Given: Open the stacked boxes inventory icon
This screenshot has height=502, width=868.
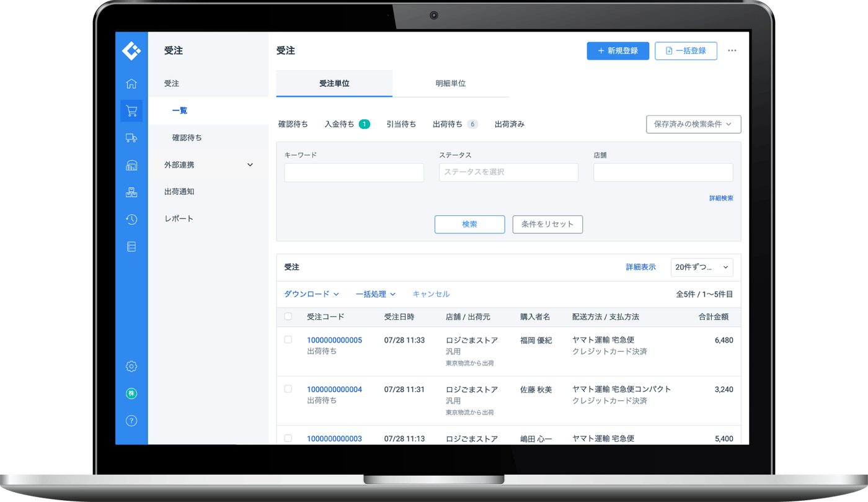Looking at the screenshot, I should point(131,192).
